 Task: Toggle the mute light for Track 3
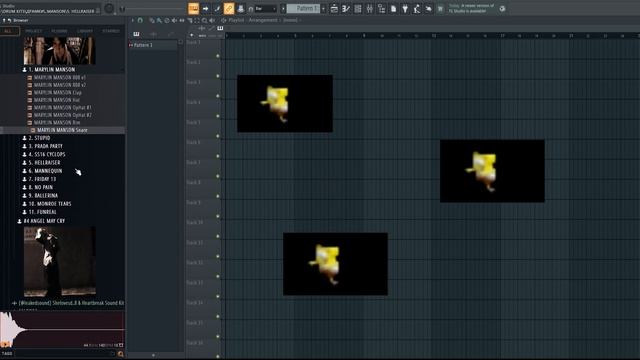click(218, 96)
